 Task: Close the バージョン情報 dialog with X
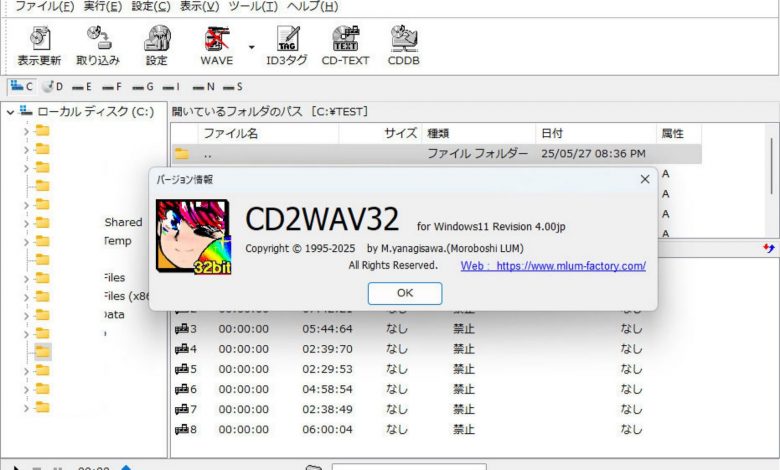click(x=645, y=179)
